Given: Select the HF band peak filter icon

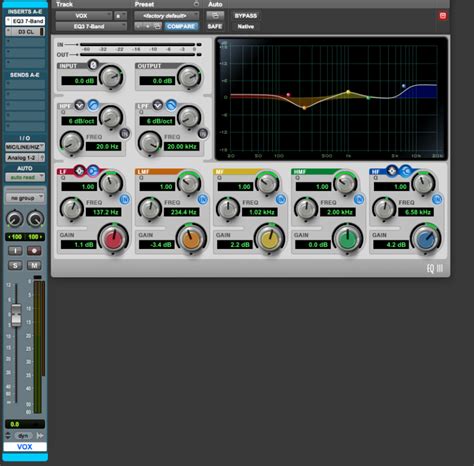Looking at the screenshot, I should click(392, 171).
